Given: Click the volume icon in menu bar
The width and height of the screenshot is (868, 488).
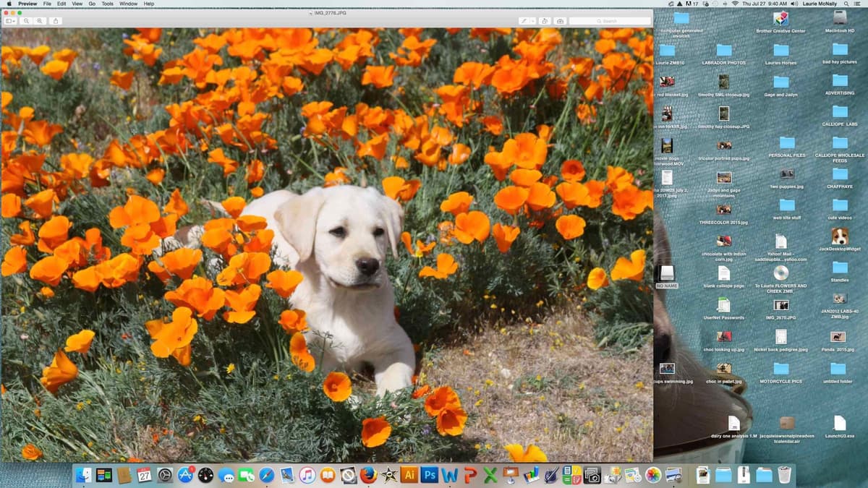Looking at the screenshot, I should coord(793,4).
